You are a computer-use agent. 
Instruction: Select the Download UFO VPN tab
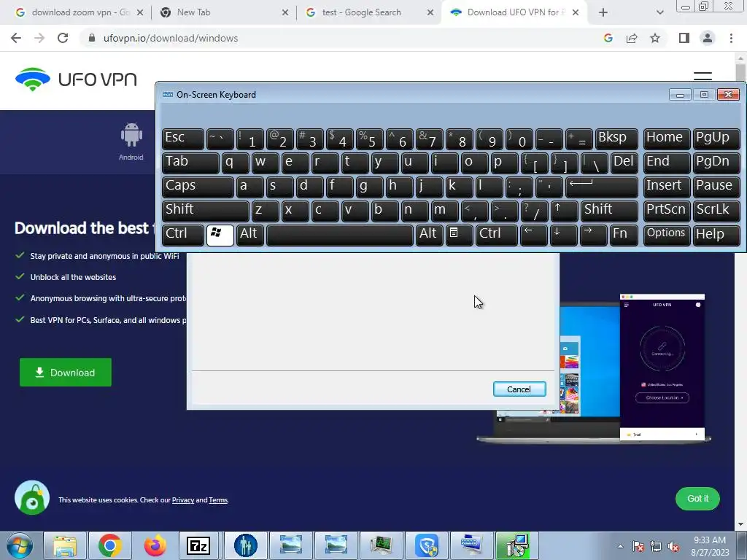coord(514,12)
